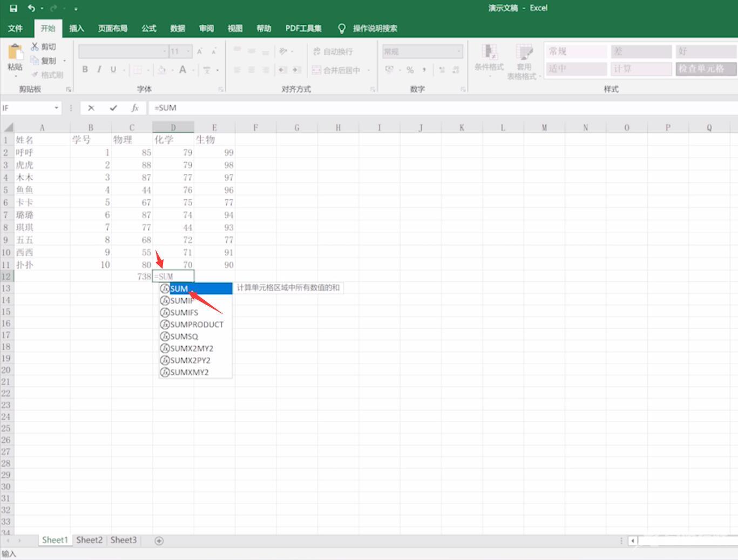The height and width of the screenshot is (560, 738).
Task: Click the Undo arrow icon
Action: [x=31, y=8]
